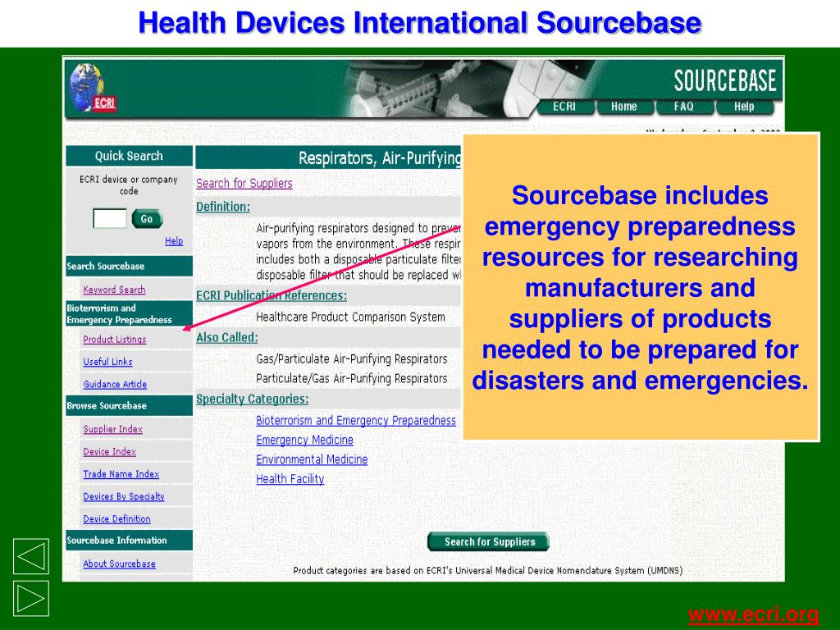Image resolution: width=840 pixels, height=630 pixels.
Task: Click the ECRI globe logo
Action: (x=92, y=88)
